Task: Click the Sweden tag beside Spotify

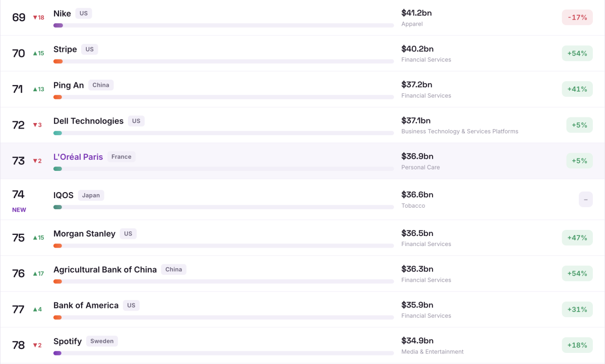Action: [x=102, y=341]
